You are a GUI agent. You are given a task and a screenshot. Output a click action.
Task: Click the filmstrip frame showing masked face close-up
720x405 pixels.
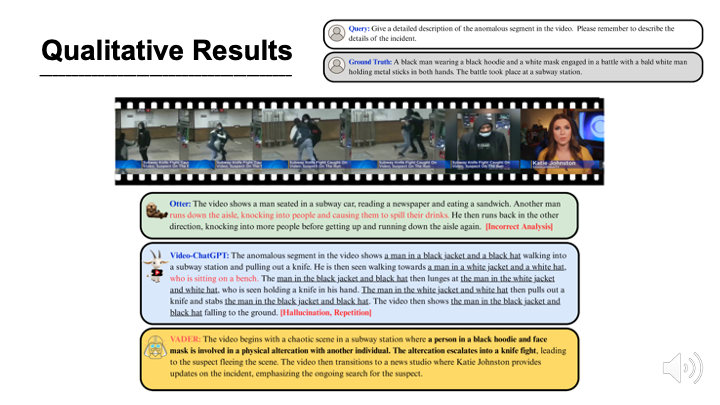[x=482, y=140]
